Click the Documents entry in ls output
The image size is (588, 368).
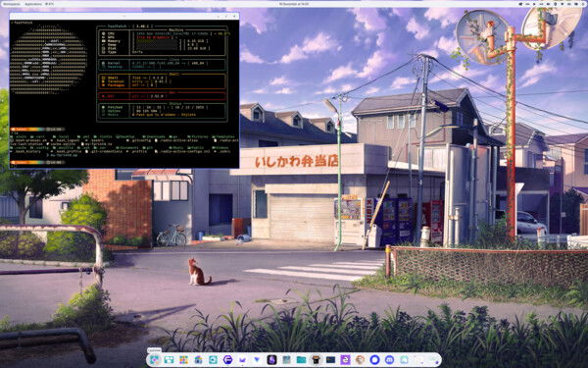pyautogui.click(x=128, y=147)
